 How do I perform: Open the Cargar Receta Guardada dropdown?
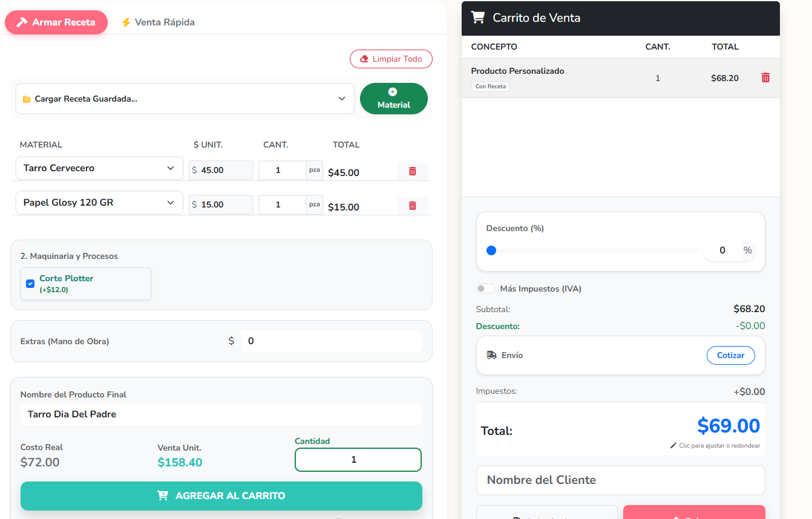[185, 99]
